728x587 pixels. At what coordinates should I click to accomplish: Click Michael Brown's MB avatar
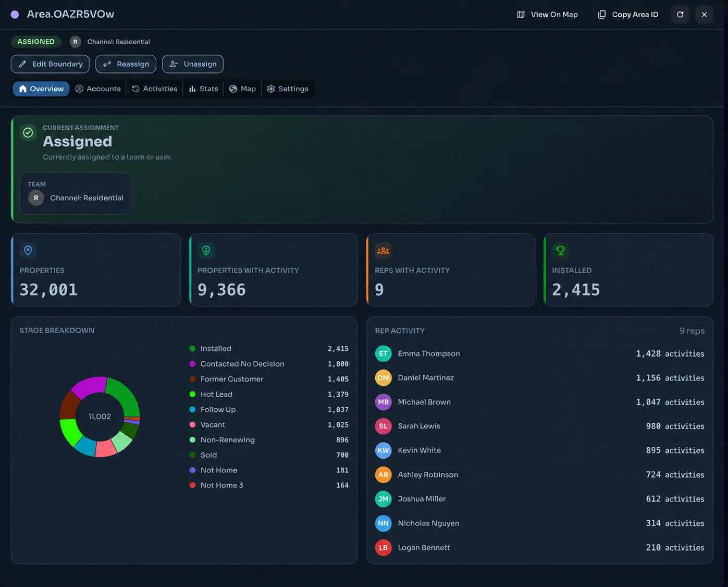[384, 402]
